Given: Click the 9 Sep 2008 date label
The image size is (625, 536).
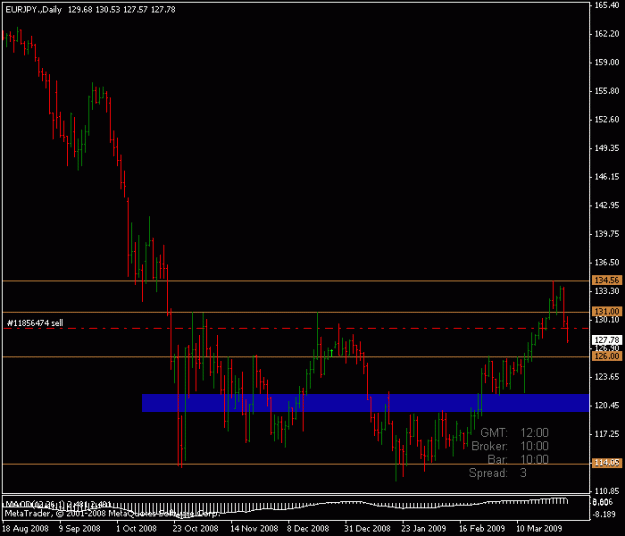Looking at the screenshot, I should pos(79,528).
